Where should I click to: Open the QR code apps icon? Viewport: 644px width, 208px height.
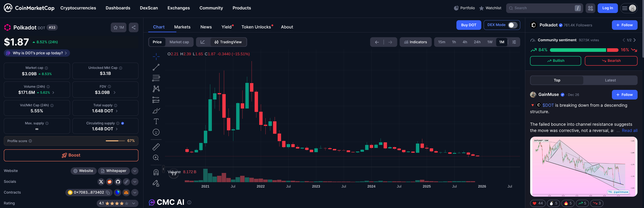[590, 8]
